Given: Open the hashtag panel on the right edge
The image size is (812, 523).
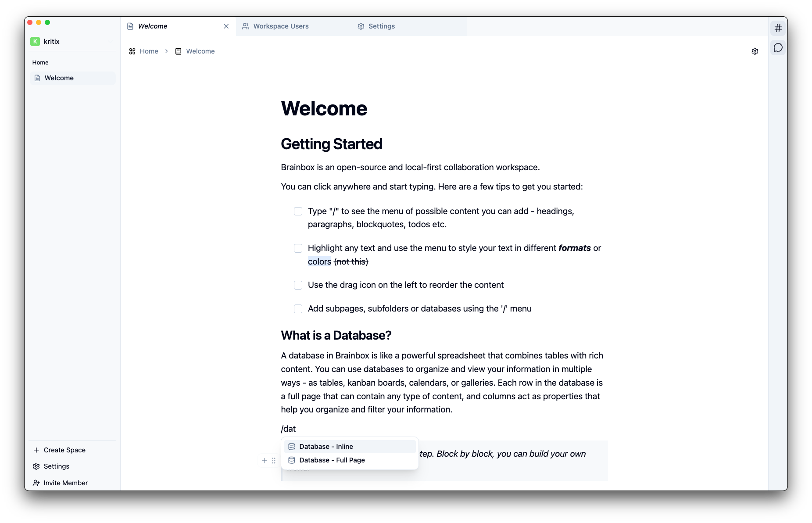Looking at the screenshot, I should coord(778,28).
